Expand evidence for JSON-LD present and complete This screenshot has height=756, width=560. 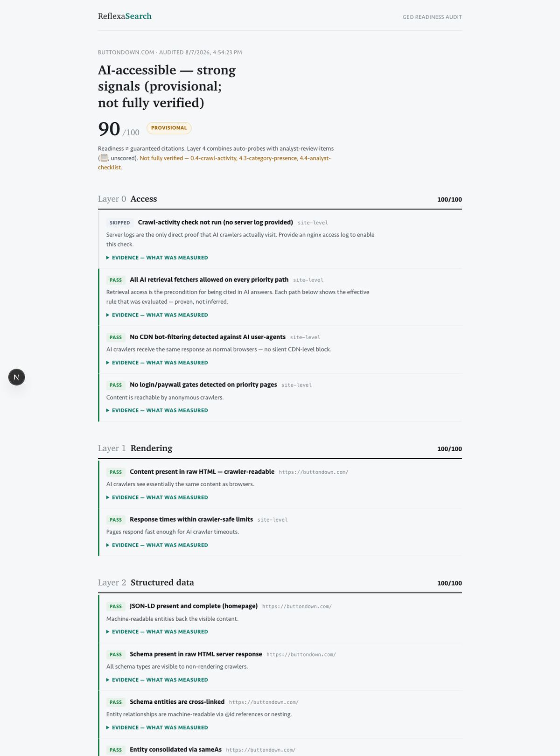point(157,632)
